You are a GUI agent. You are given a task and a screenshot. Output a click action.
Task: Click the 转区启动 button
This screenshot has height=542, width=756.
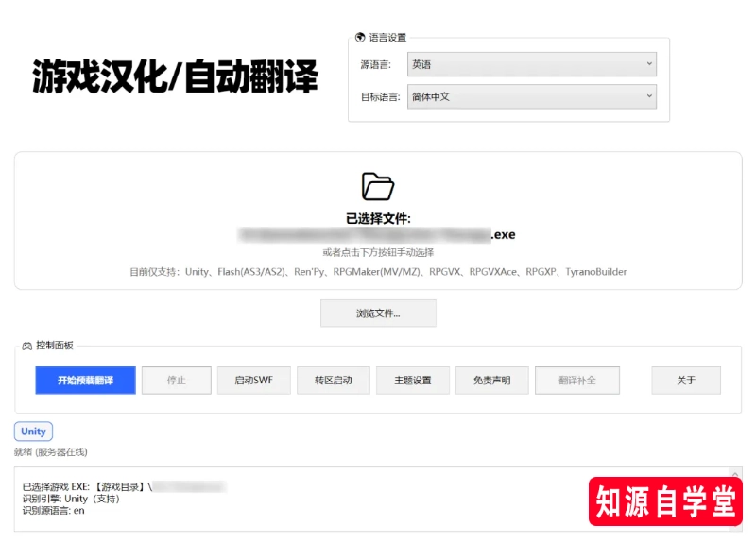pyautogui.click(x=334, y=381)
